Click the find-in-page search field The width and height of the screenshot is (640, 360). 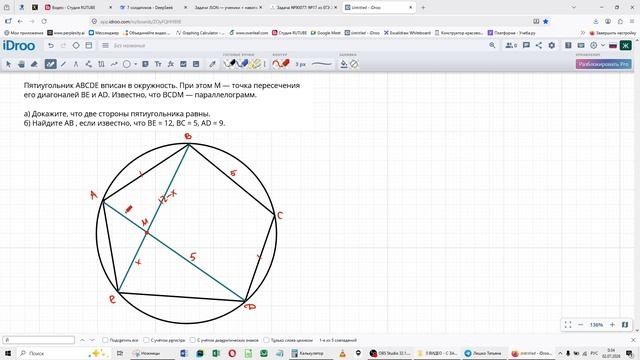(x=39, y=340)
